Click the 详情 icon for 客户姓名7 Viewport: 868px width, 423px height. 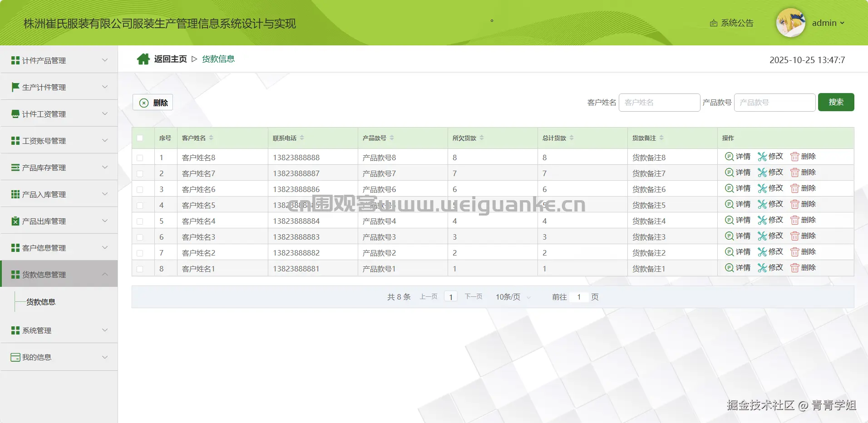[x=729, y=172]
